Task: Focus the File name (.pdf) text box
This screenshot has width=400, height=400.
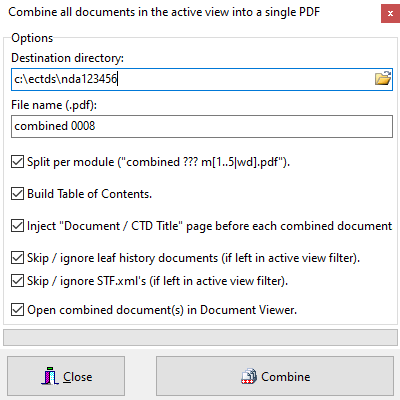Action: coord(202,126)
